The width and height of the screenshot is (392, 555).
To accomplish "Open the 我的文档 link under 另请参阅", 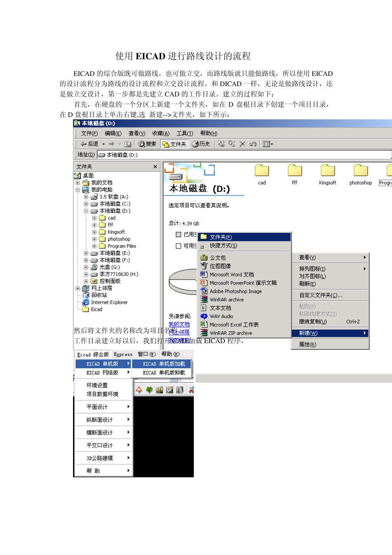I will (x=179, y=325).
